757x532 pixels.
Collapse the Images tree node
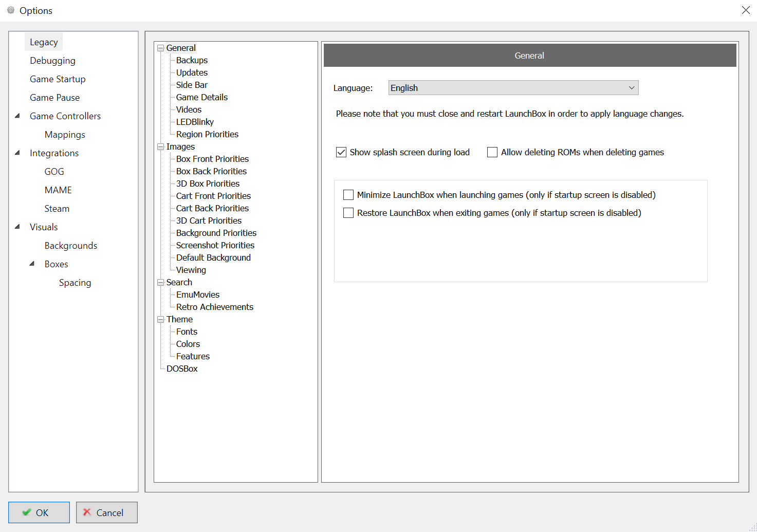point(161,146)
